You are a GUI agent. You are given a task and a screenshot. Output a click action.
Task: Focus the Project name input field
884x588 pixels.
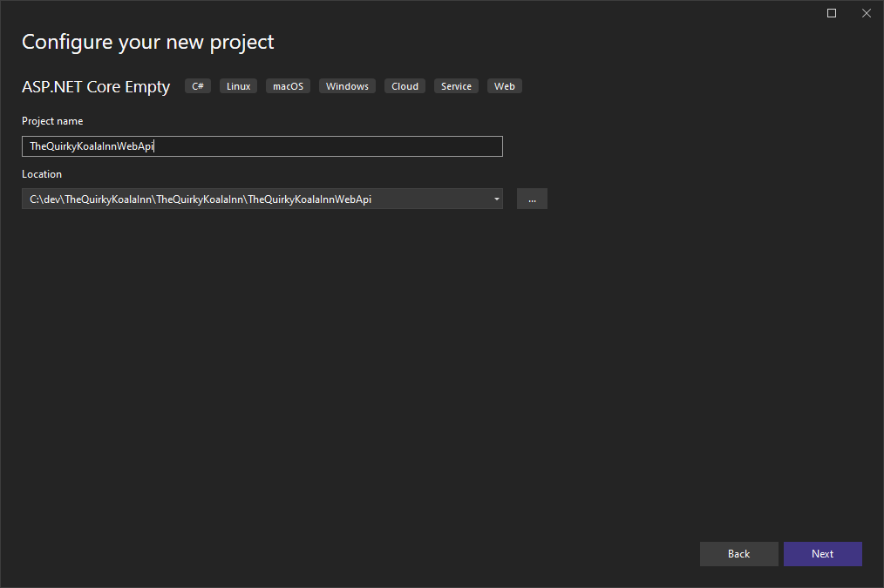point(262,146)
